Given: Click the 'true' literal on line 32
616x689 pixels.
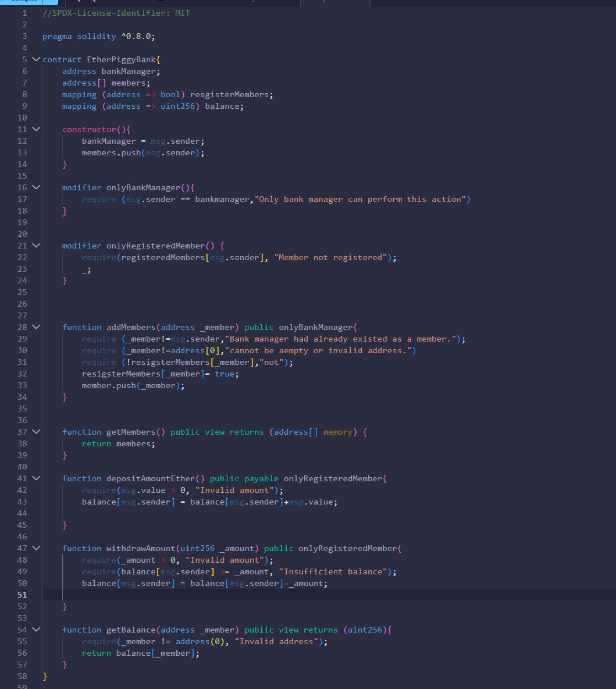Looking at the screenshot, I should pos(224,374).
